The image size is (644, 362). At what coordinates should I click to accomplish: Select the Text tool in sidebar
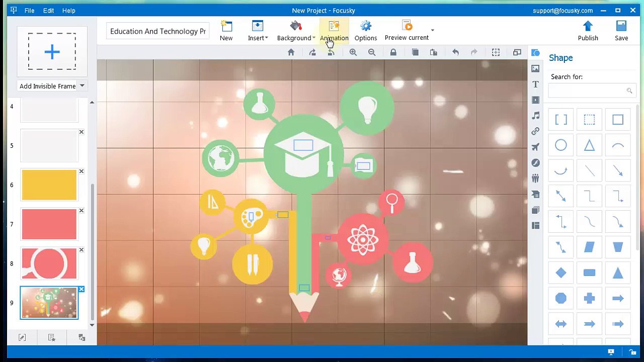[535, 84]
